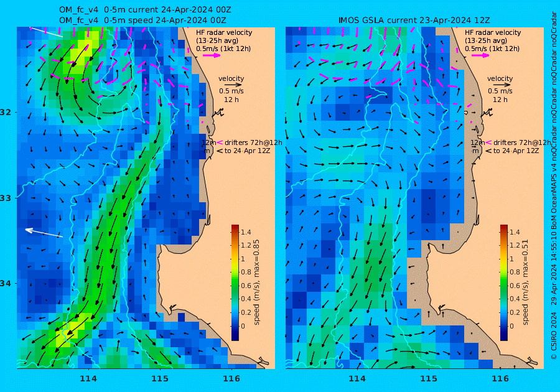Click the 'IMOS GSLA current 23-Apr-2024 12Z' title

pyautogui.click(x=414, y=21)
